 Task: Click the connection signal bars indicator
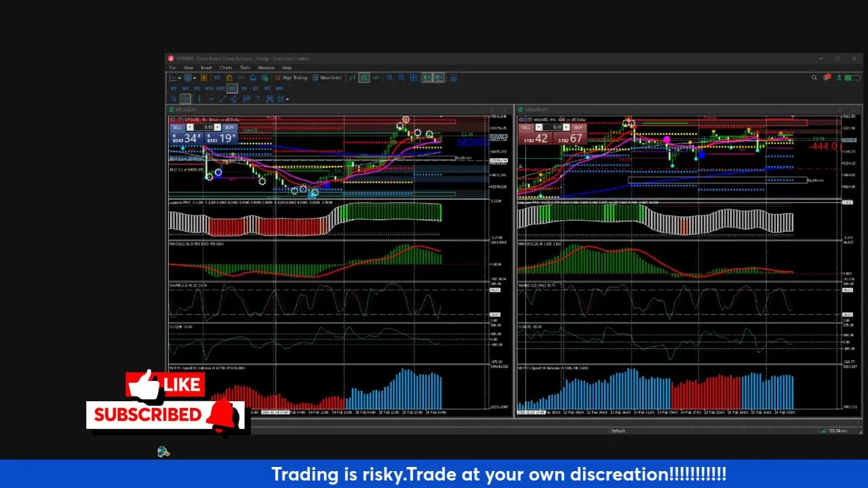823,430
